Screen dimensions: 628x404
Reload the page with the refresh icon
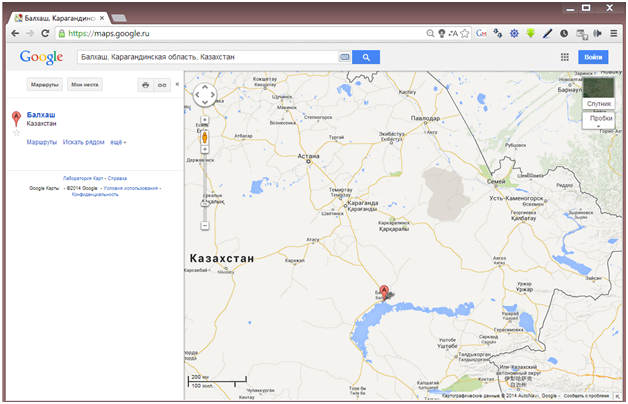coord(45,33)
